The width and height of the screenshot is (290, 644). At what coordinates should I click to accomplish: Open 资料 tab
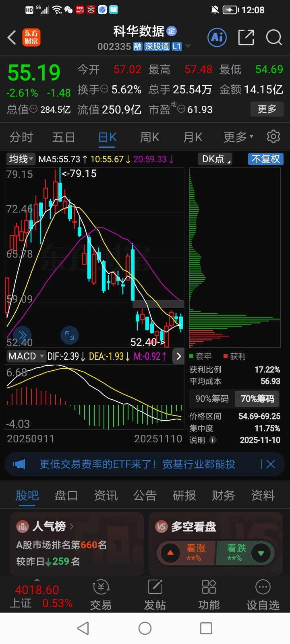[263, 495]
